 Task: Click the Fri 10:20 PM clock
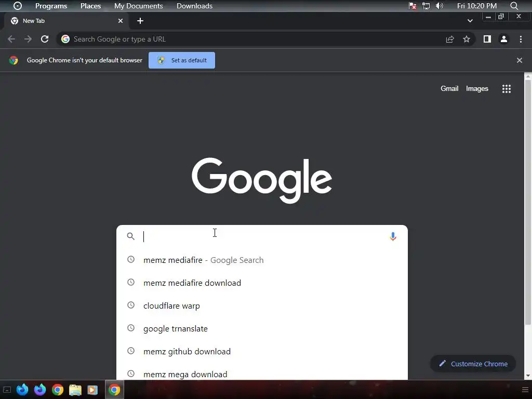pyautogui.click(x=477, y=6)
